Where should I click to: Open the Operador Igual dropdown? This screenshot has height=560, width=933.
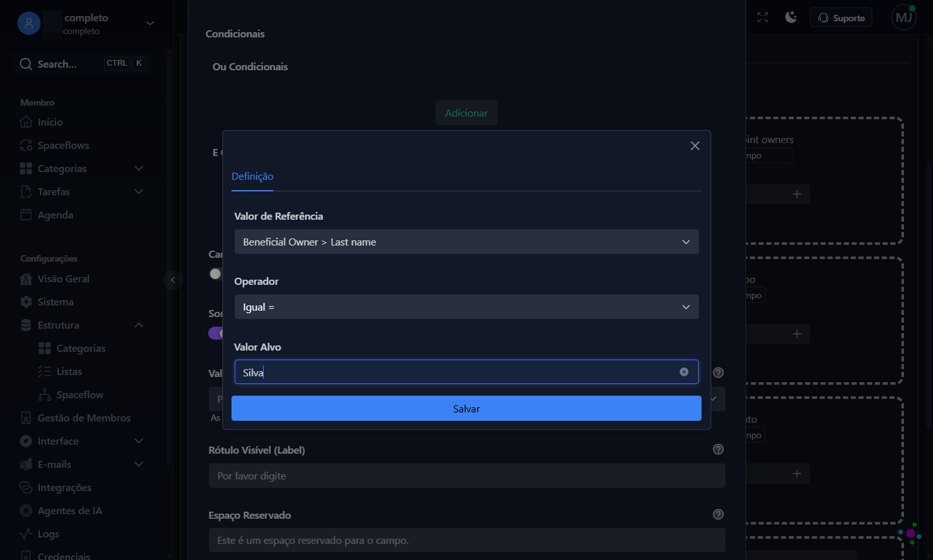466,307
